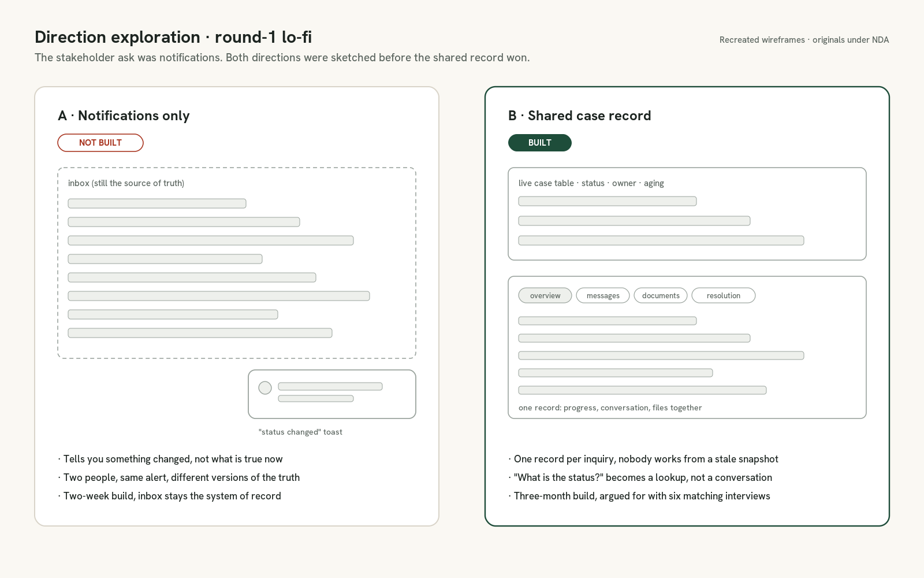
Task: Click 'Recreated wireframes · originals under NDA' note
Action: 804,40
